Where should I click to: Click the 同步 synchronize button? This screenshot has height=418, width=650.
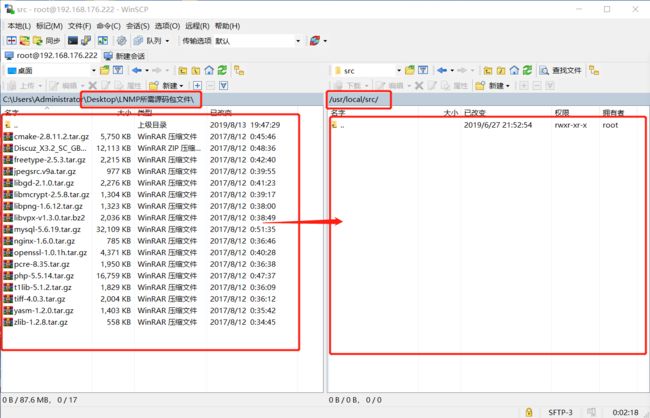(x=47, y=41)
